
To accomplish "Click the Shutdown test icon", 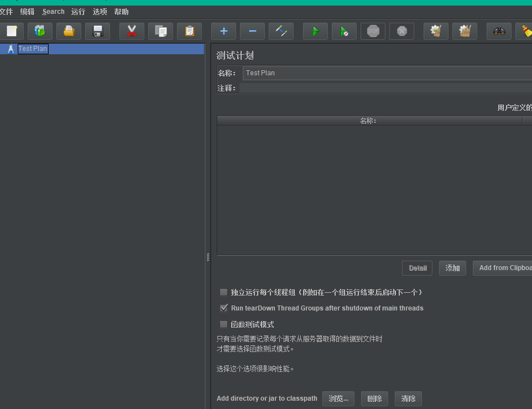I will pyautogui.click(x=401, y=31).
